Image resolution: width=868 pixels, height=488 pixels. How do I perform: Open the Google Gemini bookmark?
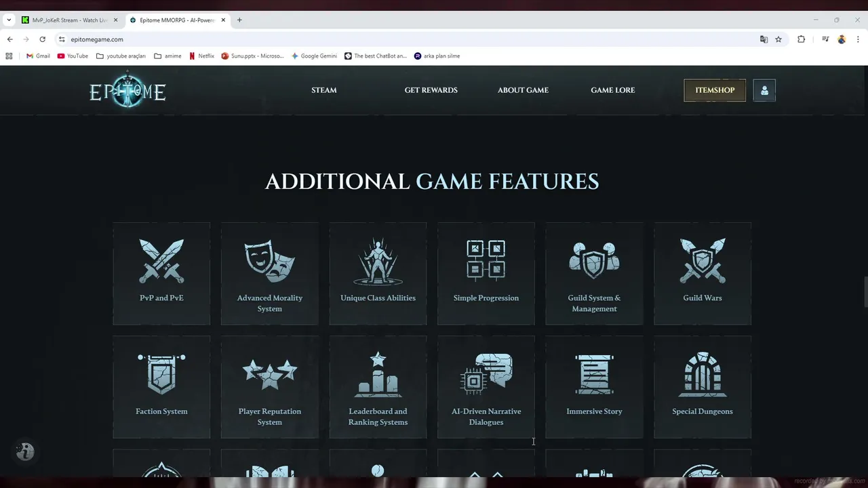(x=314, y=56)
